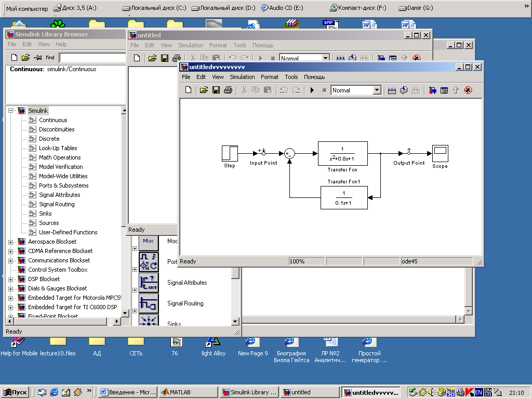The height and width of the screenshot is (399, 532).
Task: Click the Find button in Library Browser
Action: tap(50, 58)
